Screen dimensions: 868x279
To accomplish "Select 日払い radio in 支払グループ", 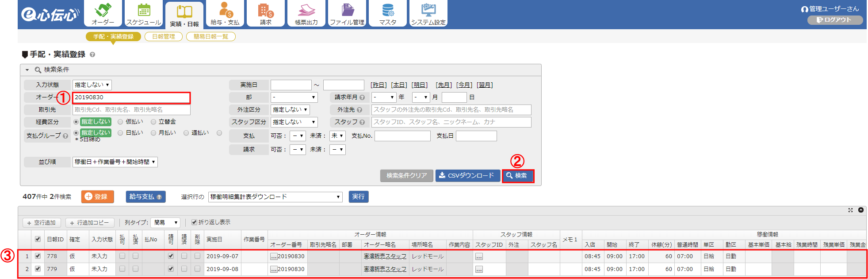I will point(120,133).
